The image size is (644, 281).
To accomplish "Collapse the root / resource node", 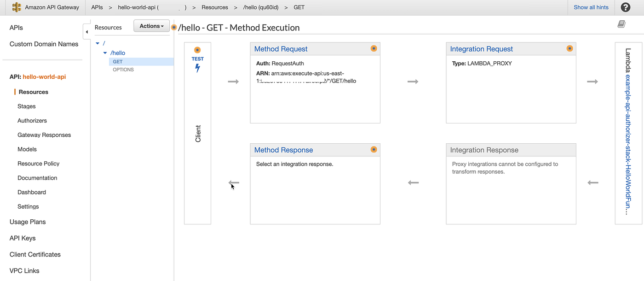I will (x=98, y=42).
